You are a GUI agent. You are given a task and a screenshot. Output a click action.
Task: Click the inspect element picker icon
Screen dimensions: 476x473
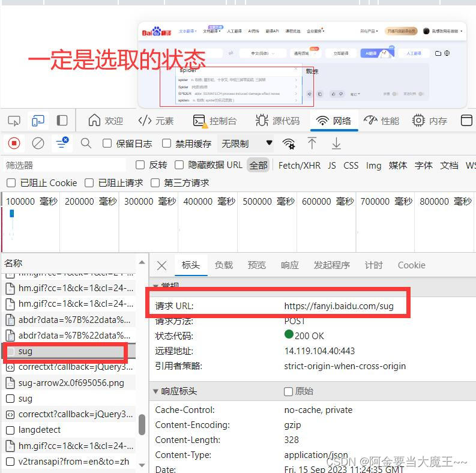pos(14,121)
